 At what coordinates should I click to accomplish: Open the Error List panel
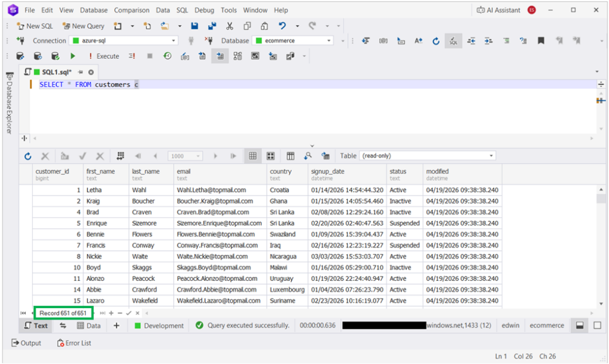point(74,343)
